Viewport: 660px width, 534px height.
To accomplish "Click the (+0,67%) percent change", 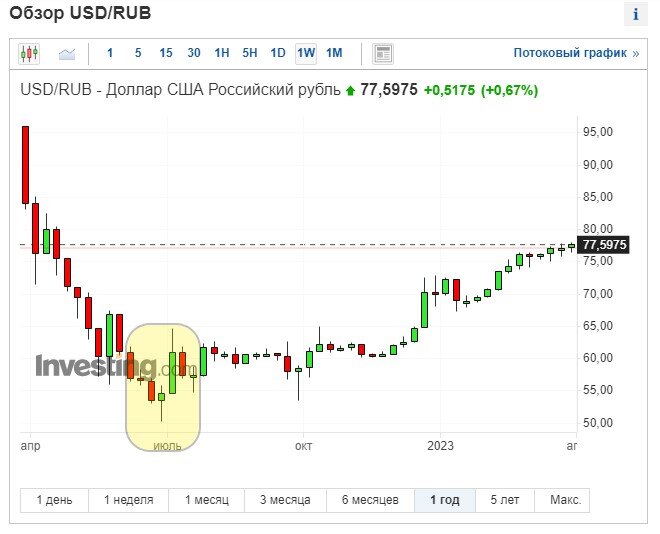I will [509, 90].
